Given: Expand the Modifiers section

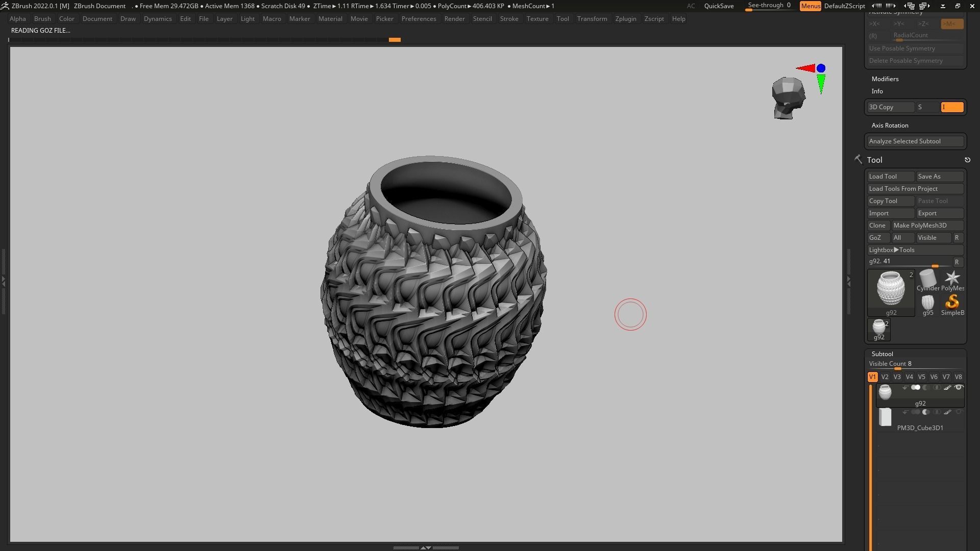Looking at the screenshot, I should (x=885, y=79).
